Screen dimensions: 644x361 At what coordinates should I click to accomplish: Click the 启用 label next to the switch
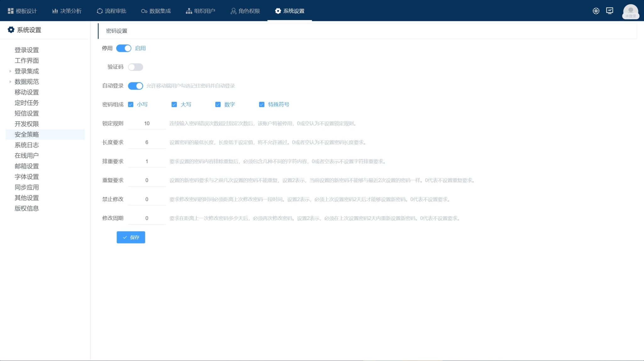(140, 48)
